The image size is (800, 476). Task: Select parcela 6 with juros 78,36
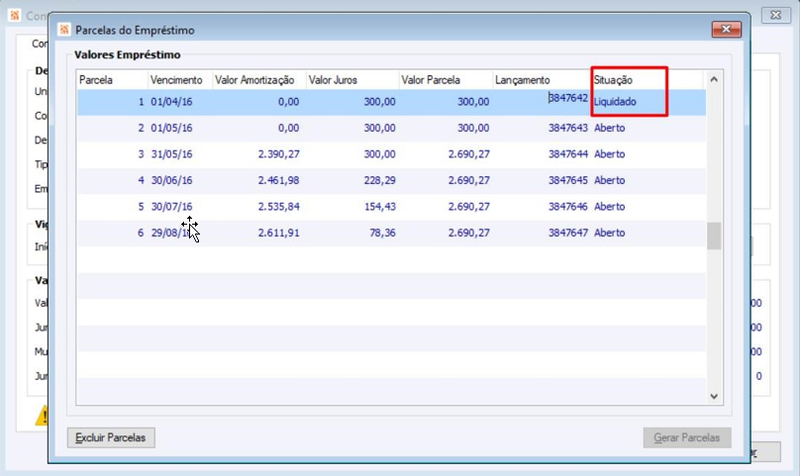(391, 233)
